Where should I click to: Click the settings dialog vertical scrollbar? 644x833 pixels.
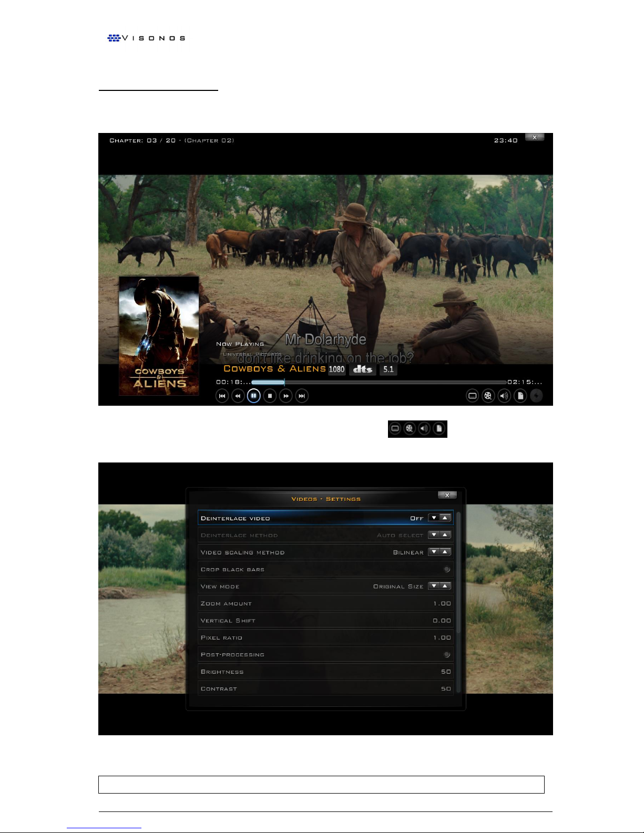pos(458,602)
